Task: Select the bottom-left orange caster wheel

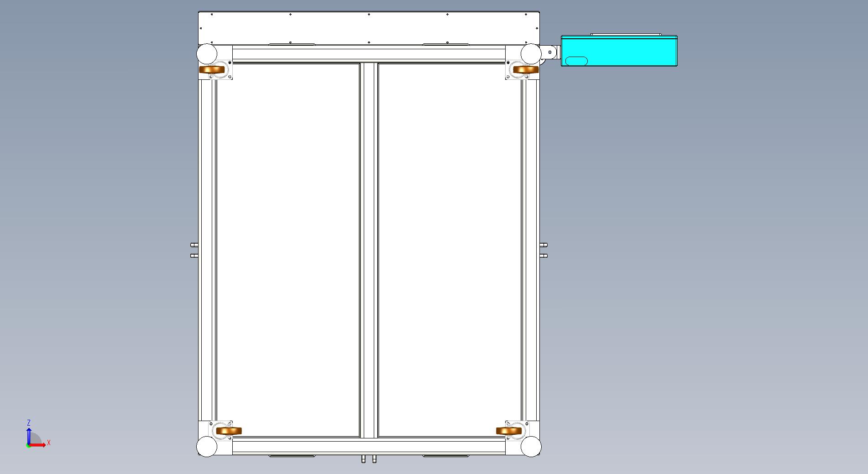Action: point(229,431)
